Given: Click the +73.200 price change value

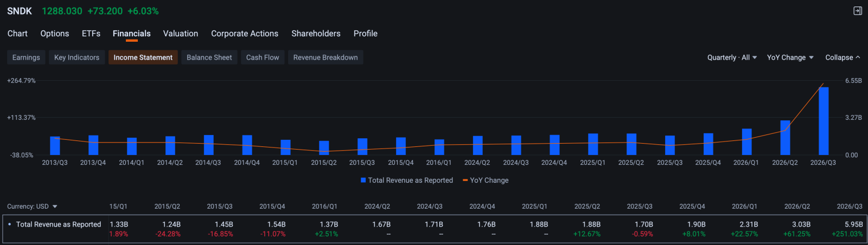Looking at the screenshot, I should 105,11.
